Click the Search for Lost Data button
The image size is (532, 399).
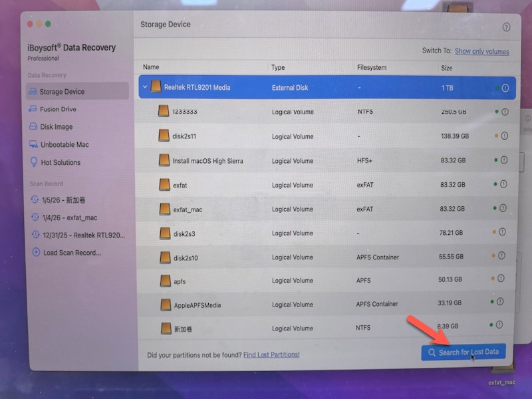pyautogui.click(x=463, y=352)
